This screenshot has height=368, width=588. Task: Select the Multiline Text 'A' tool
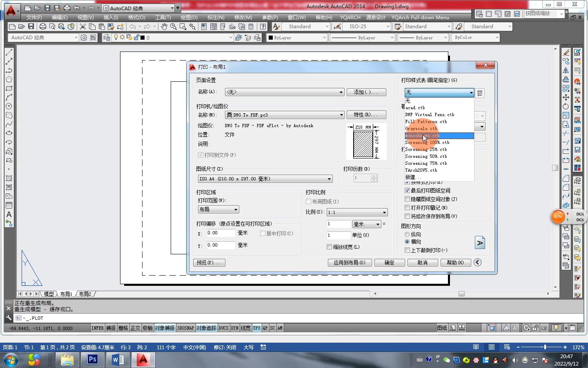[x=9, y=215]
